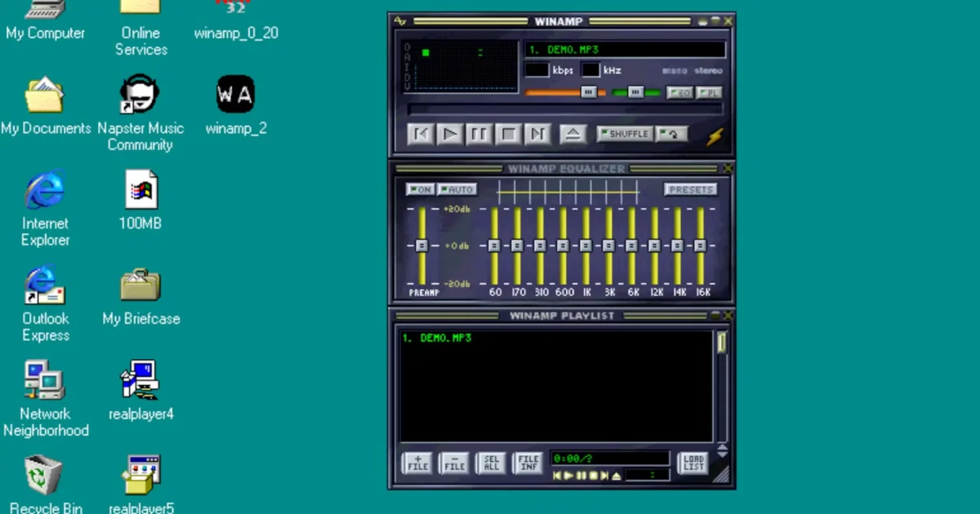
Task: Click the mini Pause button in the playlist
Action: click(581, 476)
